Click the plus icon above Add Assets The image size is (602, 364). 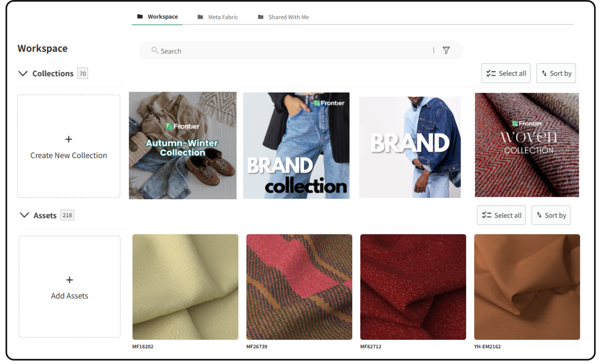(69, 280)
